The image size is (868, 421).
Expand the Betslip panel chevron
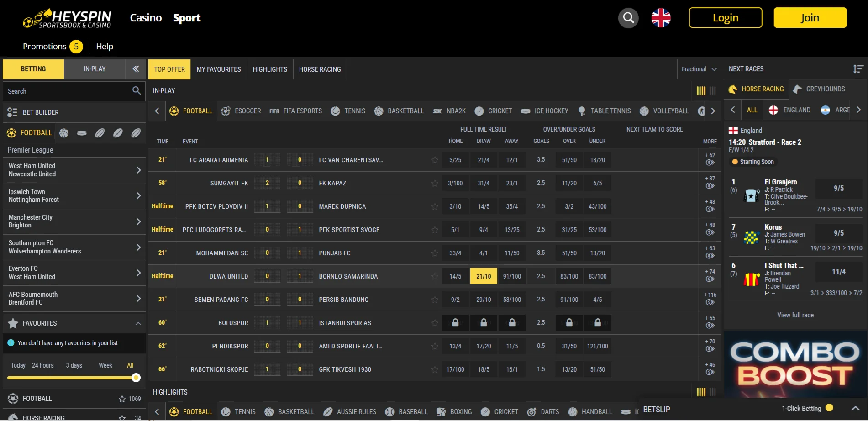coord(855,408)
